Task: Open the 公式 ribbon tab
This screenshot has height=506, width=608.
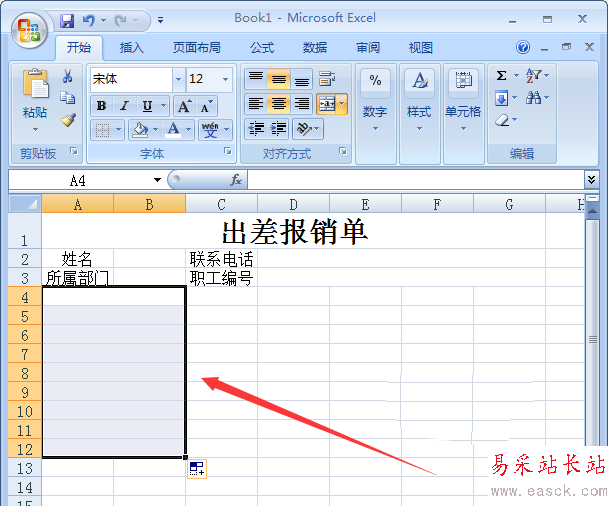Action: [x=262, y=48]
